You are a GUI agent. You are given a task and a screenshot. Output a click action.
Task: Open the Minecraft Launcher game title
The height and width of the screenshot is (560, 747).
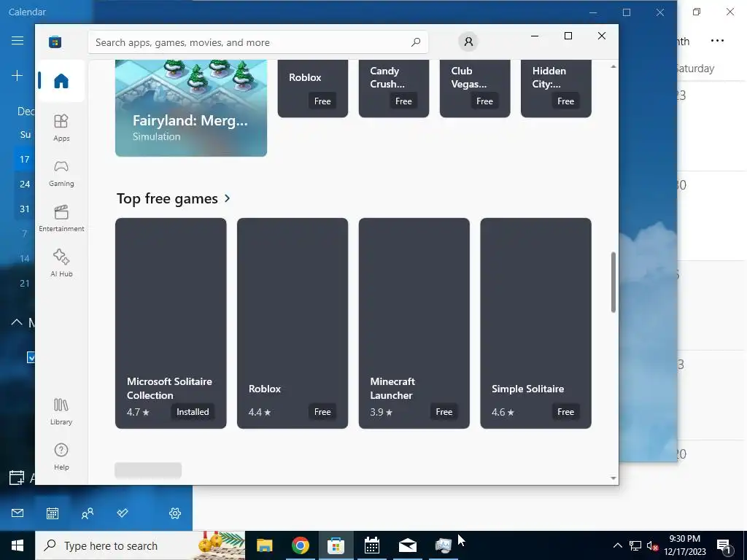point(392,388)
